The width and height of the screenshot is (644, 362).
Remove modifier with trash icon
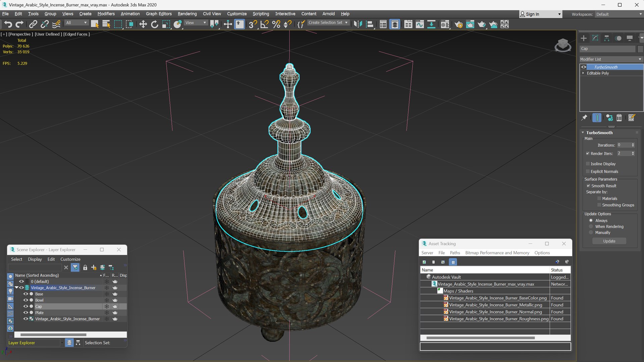click(619, 118)
